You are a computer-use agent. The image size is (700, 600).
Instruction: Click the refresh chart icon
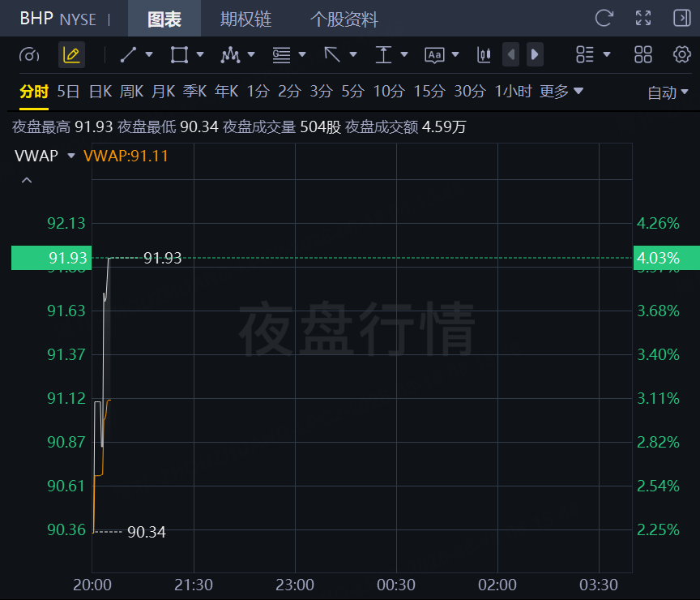click(x=604, y=19)
